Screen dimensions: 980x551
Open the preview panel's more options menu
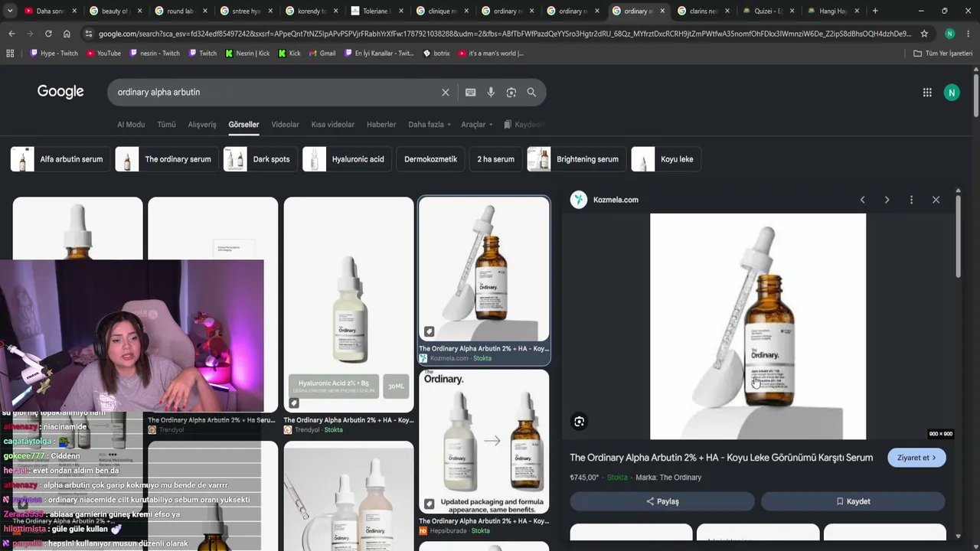click(x=911, y=200)
